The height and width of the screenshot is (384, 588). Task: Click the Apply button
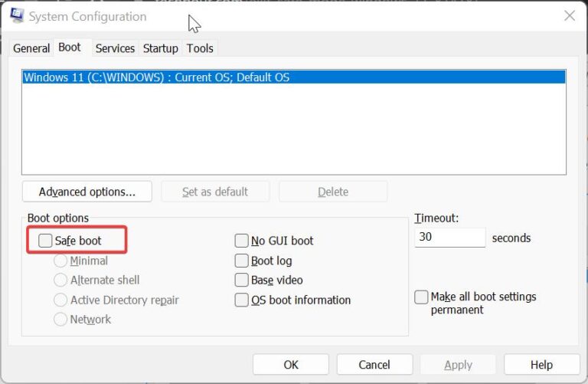[459, 365]
